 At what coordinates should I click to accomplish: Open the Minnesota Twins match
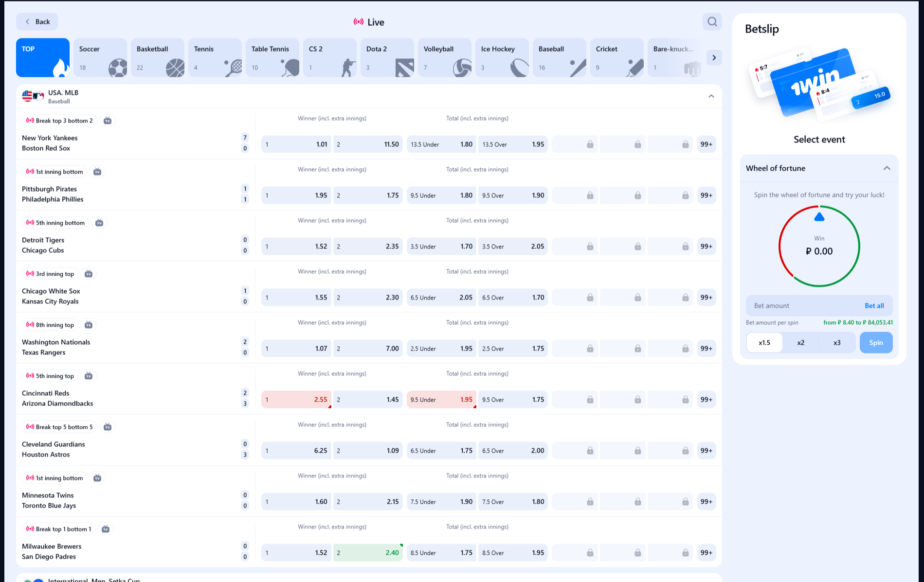click(x=49, y=500)
